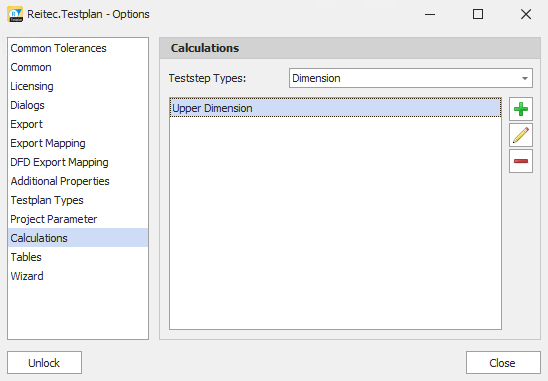548x381 pixels.
Task: Show Additional Properties page
Action: click(x=60, y=181)
